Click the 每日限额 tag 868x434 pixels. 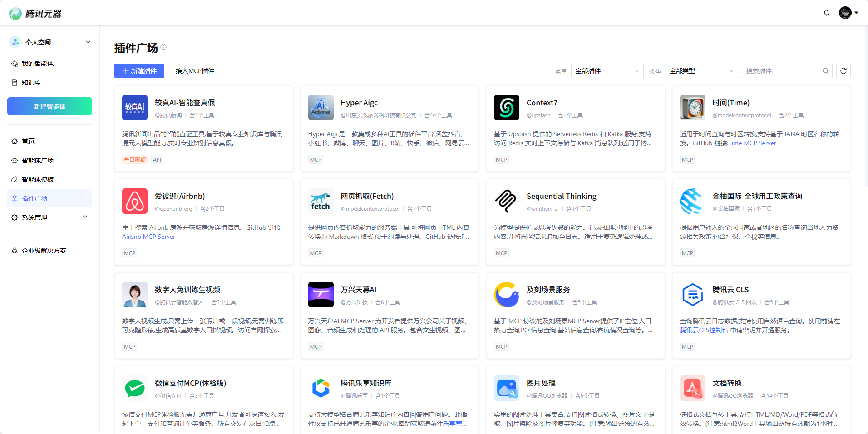coord(135,159)
